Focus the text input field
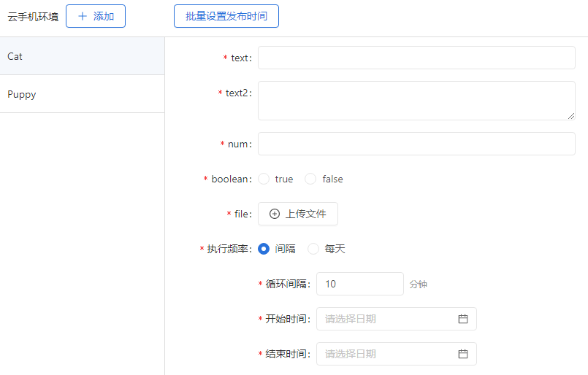The width and height of the screenshot is (588, 375). pyautogui.click(x=416, y=58)
